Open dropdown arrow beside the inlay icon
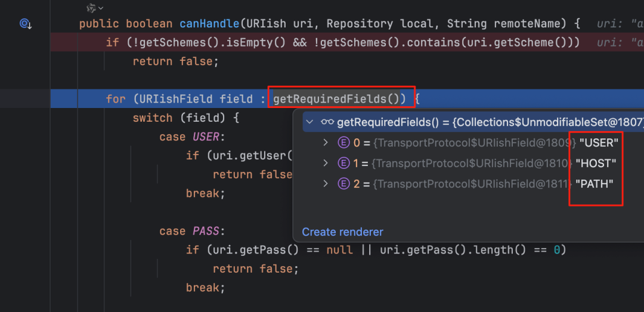 coord(101,8)
